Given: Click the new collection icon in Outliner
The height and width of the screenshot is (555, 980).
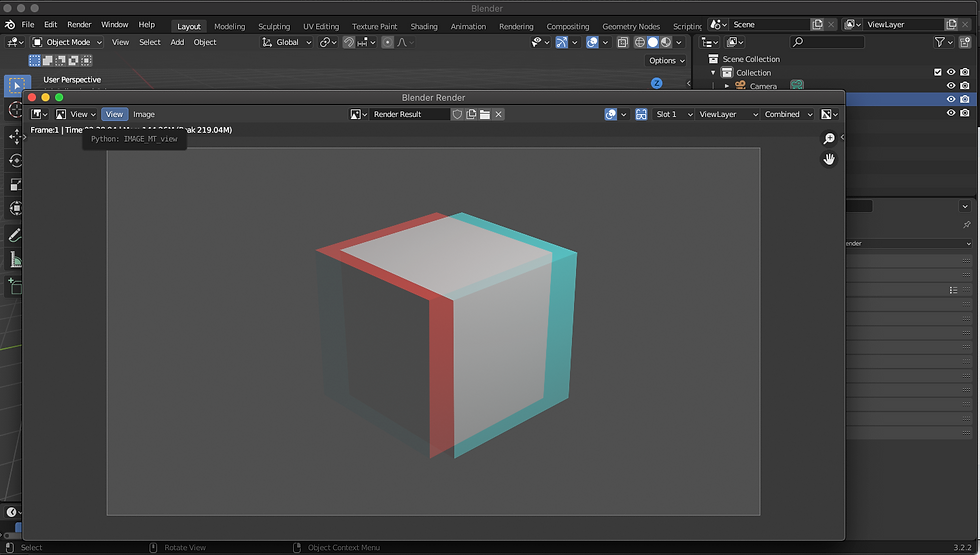Looking at the screenshot, I should click(965, 42).
